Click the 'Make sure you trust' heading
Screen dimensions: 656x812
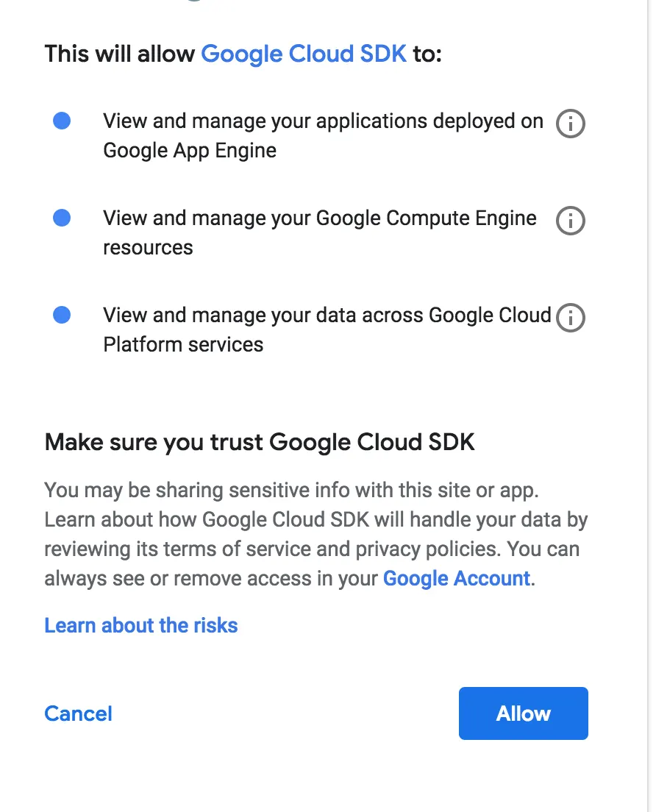tap(260, 441)
